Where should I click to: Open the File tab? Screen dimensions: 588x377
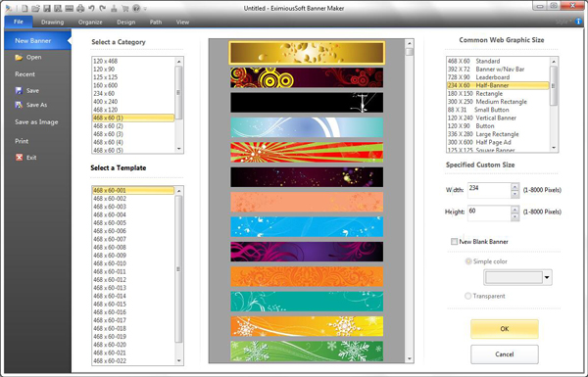[x=19, y=22]
